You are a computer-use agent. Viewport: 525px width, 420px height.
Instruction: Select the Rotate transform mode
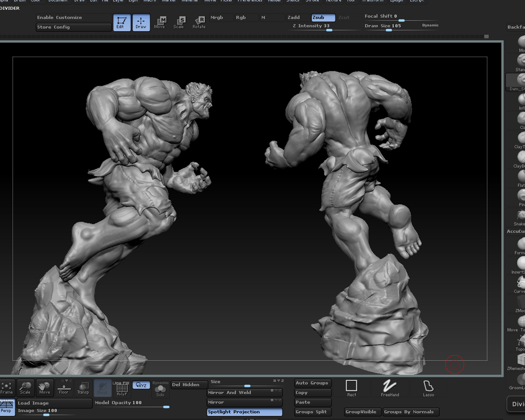(199, 22)
